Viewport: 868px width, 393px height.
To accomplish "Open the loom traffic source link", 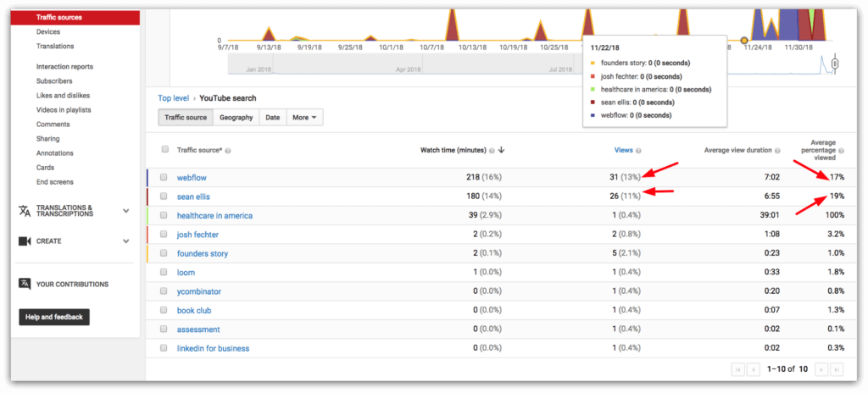I will point(186,273).
